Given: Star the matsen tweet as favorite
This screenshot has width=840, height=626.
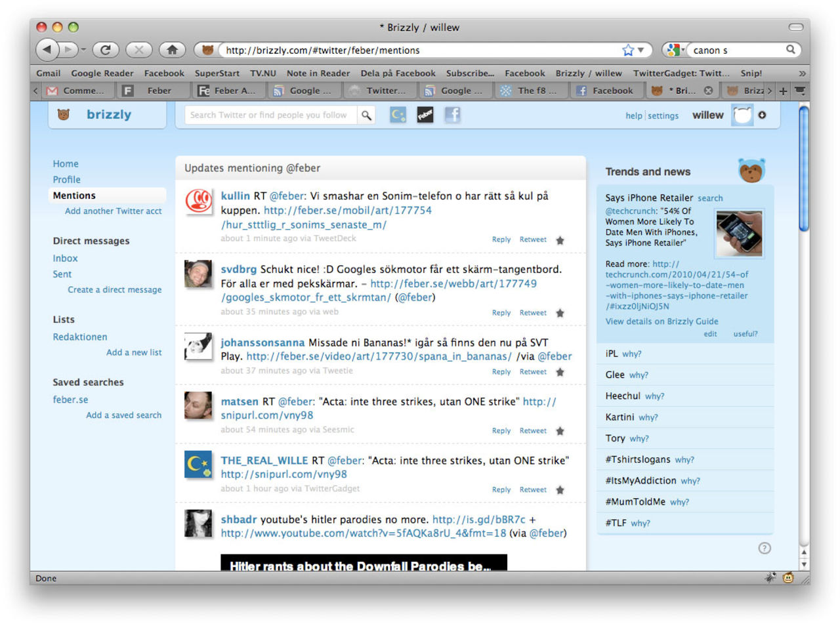Looking at the screenshot, I should click(560, 431).
